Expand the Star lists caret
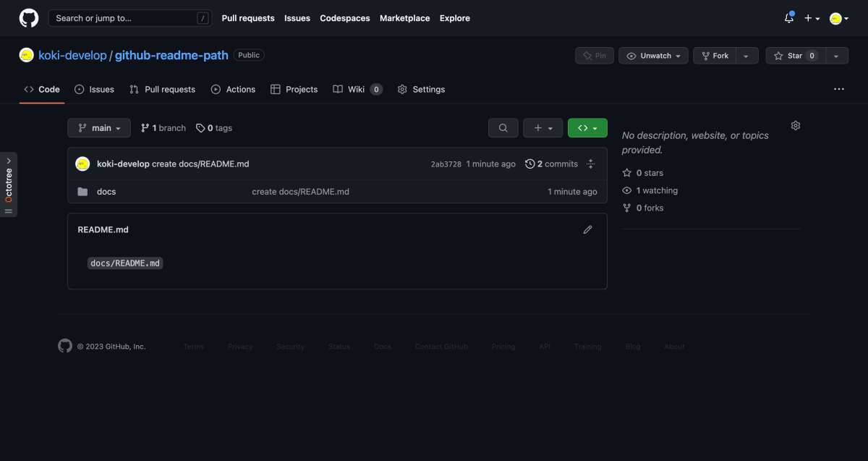 pyautogui.click(x=836, y=56)
